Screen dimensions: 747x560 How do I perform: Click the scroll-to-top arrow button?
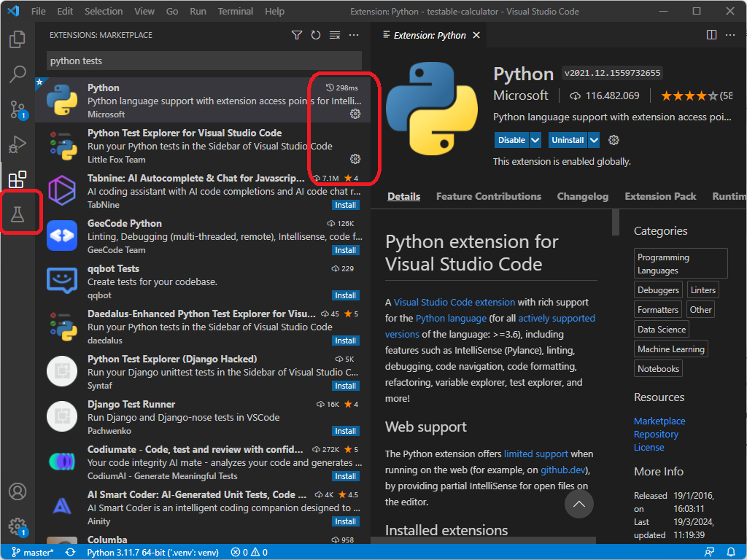(x=578, y=504)
